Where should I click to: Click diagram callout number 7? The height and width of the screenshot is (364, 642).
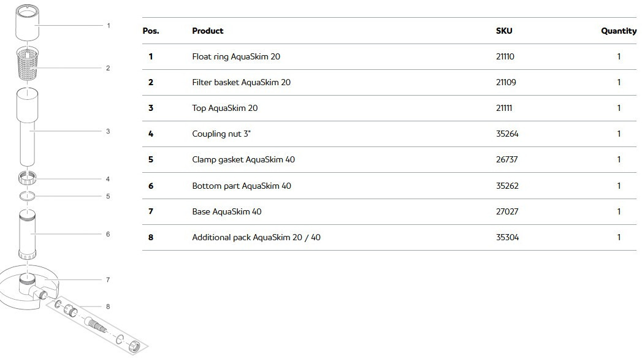108,279
